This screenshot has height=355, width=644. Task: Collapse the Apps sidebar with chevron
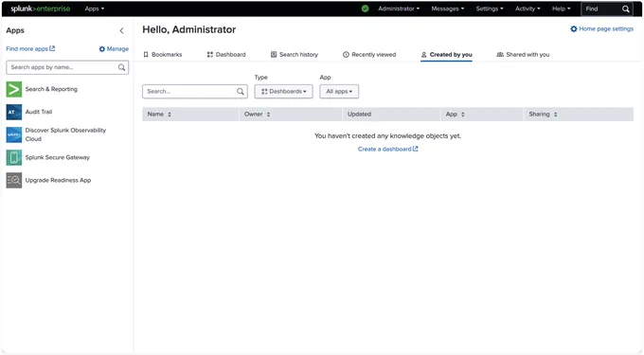[121, 31]
